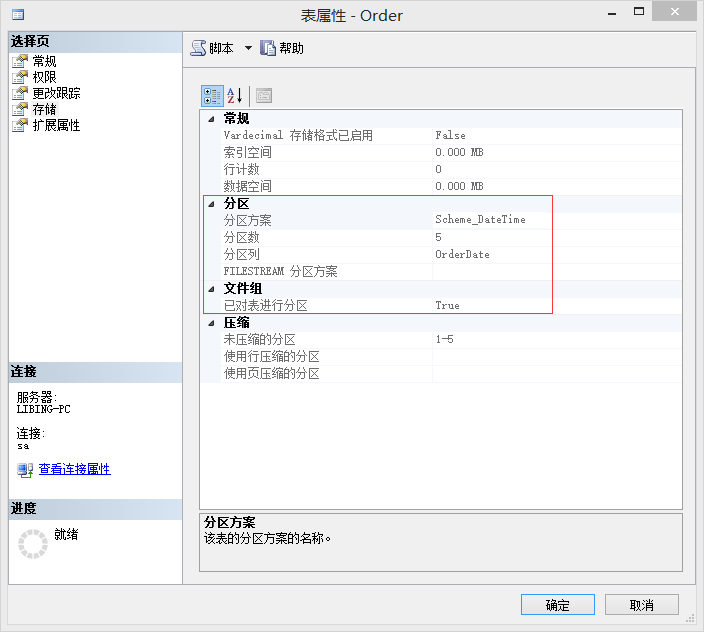
Task: Select the 分区方案 property label
Action: pos(248,220)
